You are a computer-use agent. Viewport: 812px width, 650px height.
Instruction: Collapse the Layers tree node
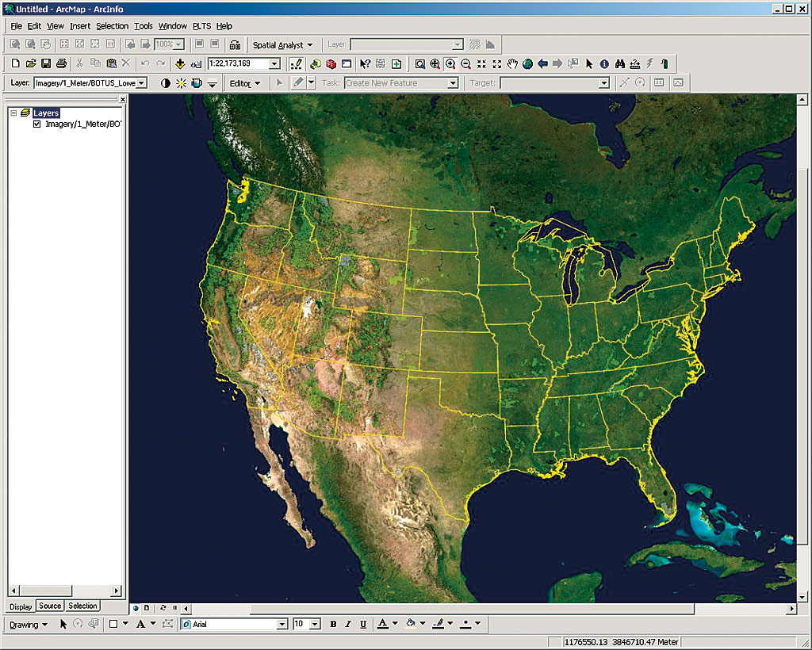tap(14, 113)
